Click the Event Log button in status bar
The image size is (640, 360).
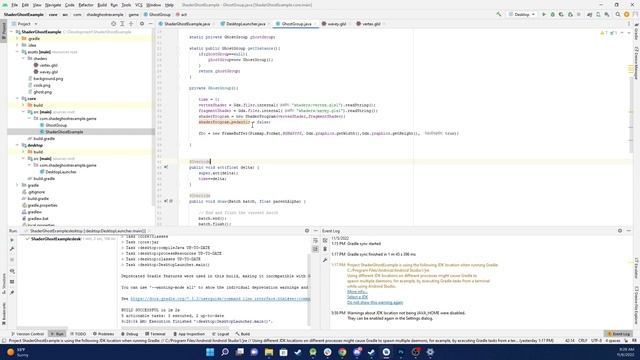[x=619, y=334]
